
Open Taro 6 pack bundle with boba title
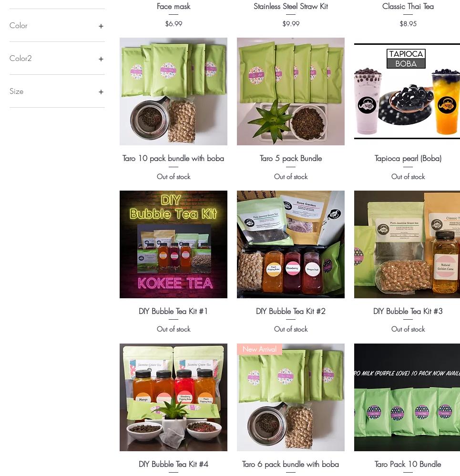(x=291, y=464)
